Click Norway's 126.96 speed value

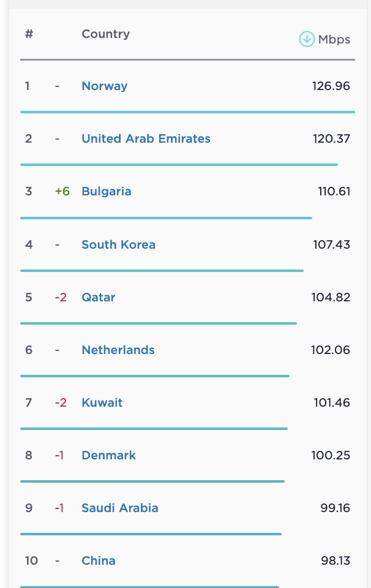pos(331,86)
